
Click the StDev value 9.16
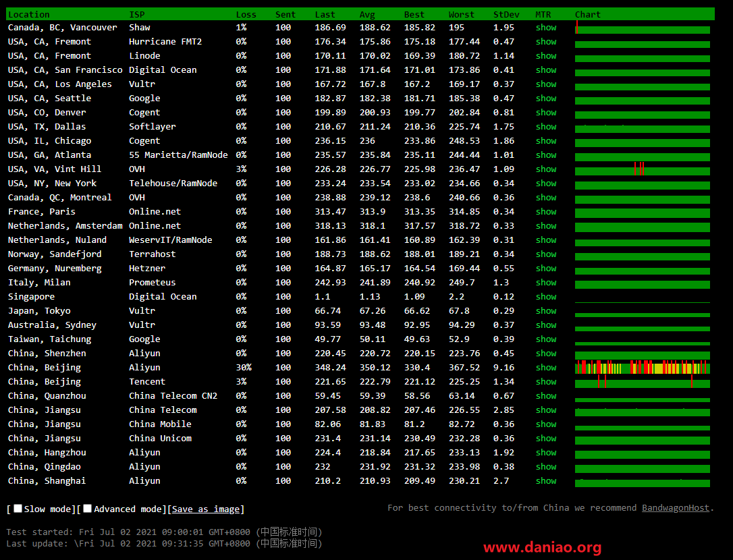[504, 368]
